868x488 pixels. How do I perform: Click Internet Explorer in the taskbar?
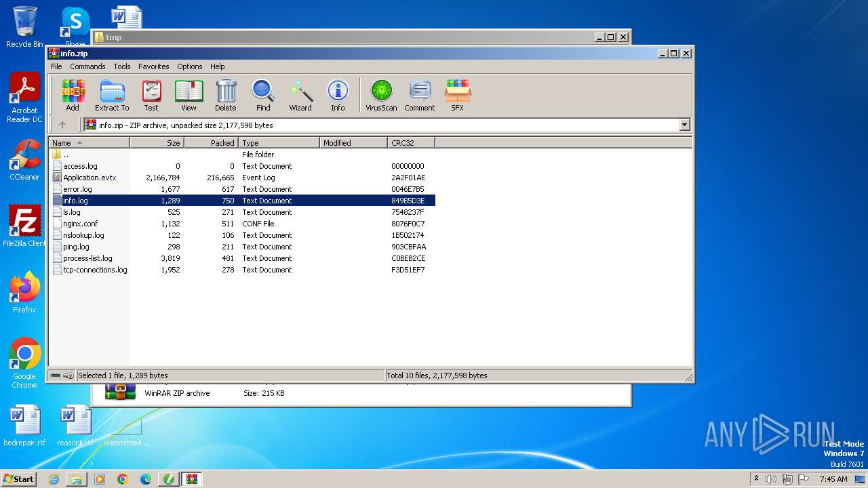point(54,479)
